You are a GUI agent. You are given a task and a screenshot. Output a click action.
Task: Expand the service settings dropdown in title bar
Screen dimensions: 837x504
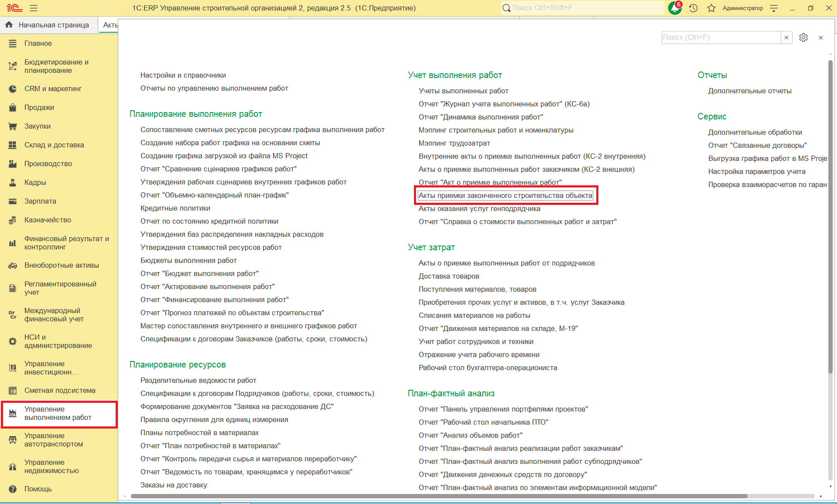(774, 8)
